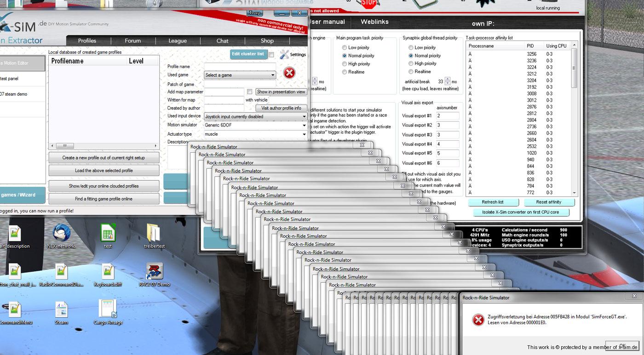
Task: Open the treibertest folder on desktop
Action: tap(153, 233)
